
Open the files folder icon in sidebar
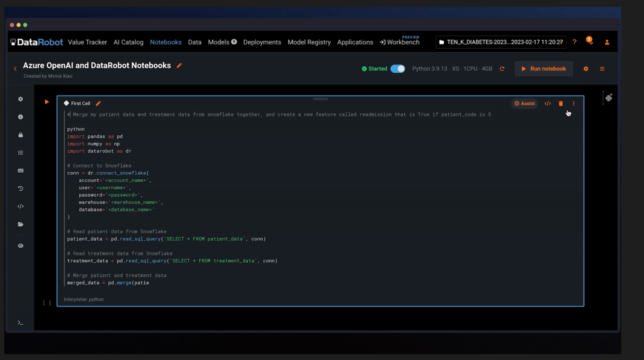pyautogui.click(x=21, y=224)
